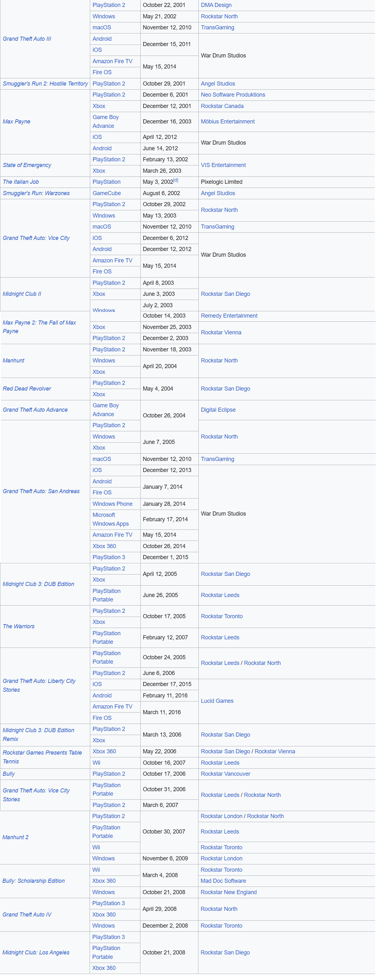Open Xbox 360 link dated October 26, 2014

click(104, 546)
